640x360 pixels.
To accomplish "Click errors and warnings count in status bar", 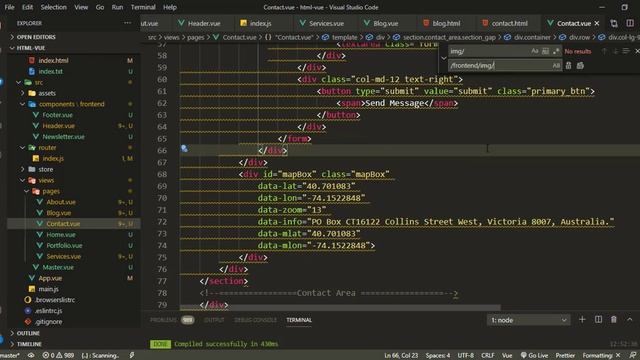I will pyautogui.click(x=58, y=355).
